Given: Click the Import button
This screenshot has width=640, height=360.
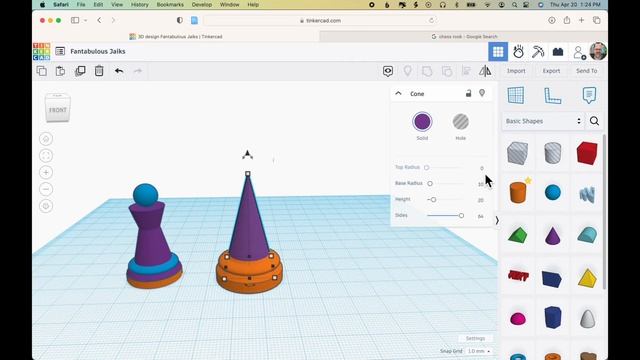Looking at the screenshot, I should [x=516, y=71].
